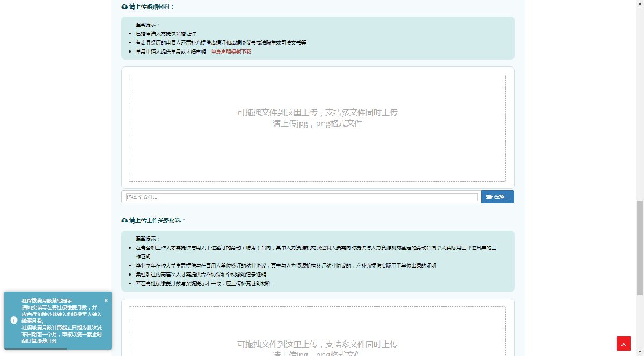Image resolution: width=644 pixels, height=356 pixels.
Task: Click the hint line about 在青社保缴费月数与系统提示不一致
Action: [203, 283]
